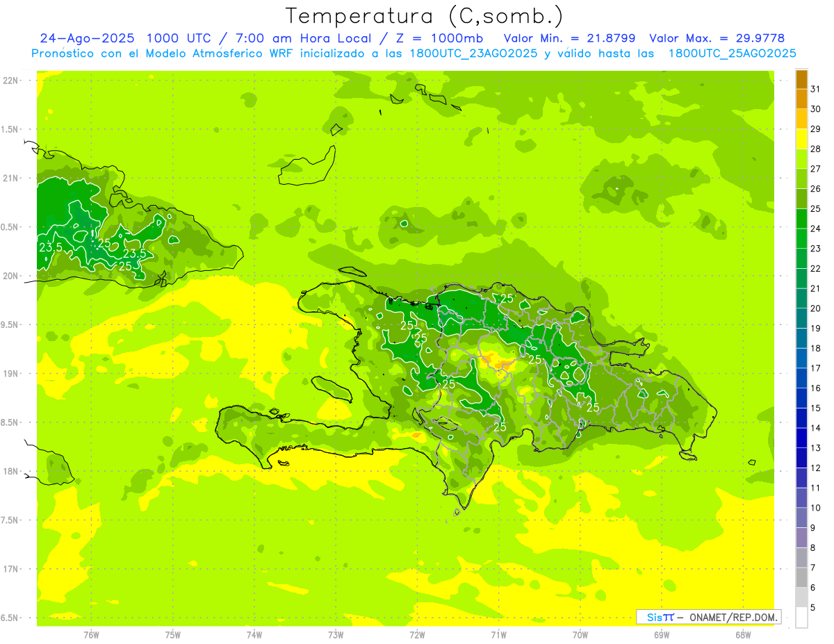Click the color scale label "15"

click(x=816, y=408)
